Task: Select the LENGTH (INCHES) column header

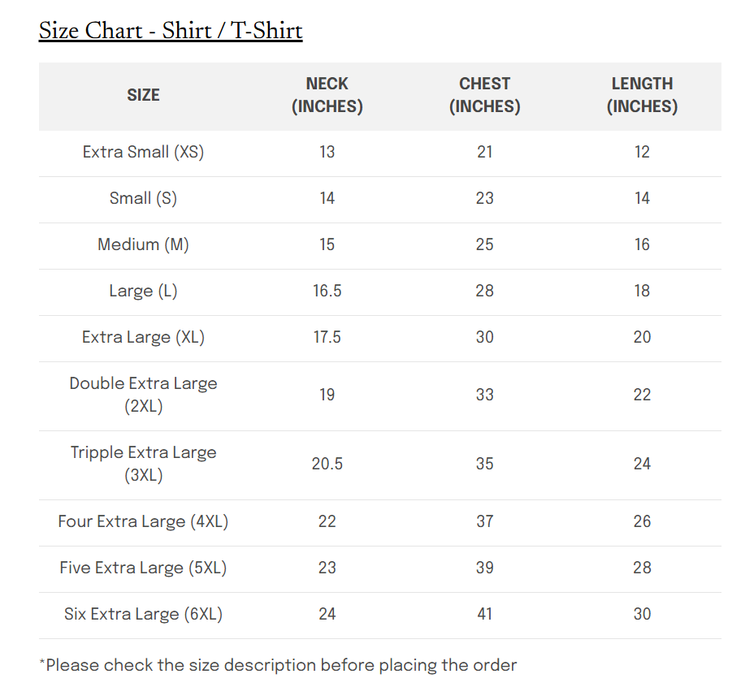Action: pos(642,95)
